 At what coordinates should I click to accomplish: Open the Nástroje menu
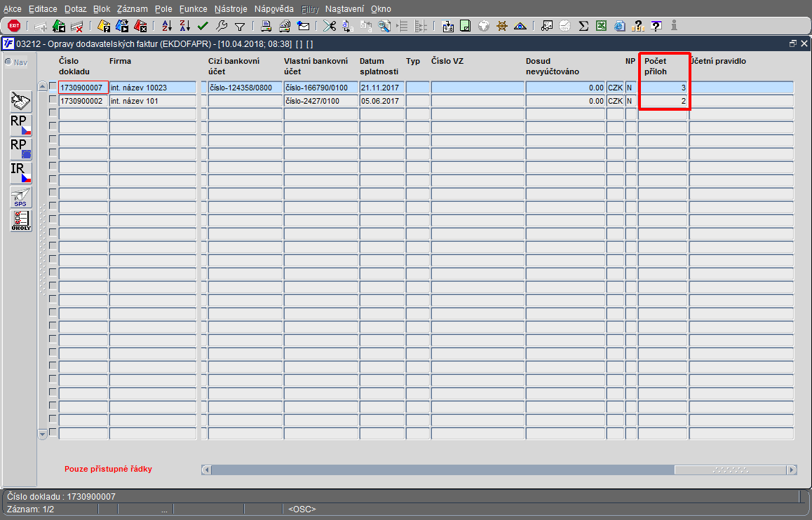tap(231, 9)
